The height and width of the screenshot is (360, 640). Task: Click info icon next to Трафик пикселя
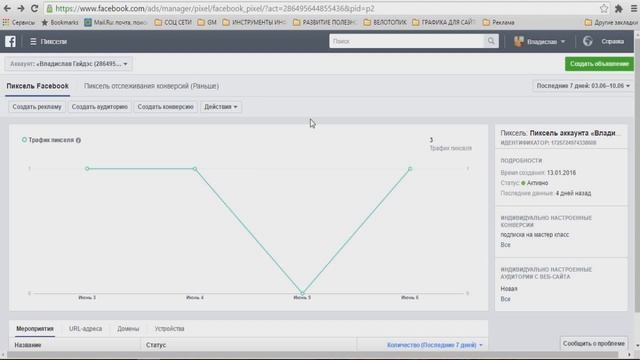point(78,140)
